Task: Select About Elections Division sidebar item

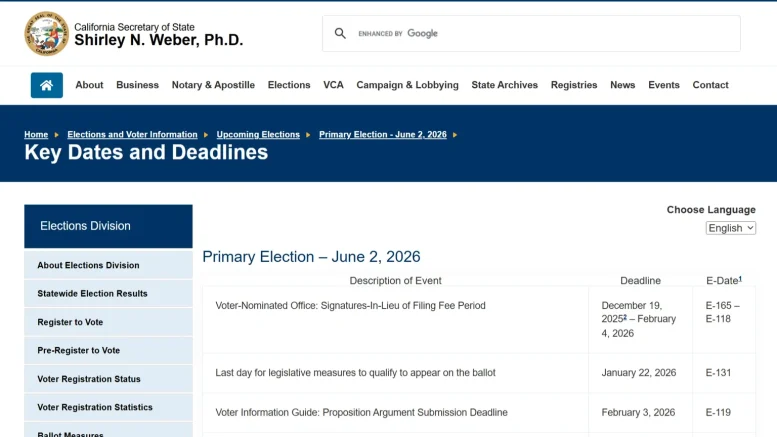Action: tap(108, 265)
